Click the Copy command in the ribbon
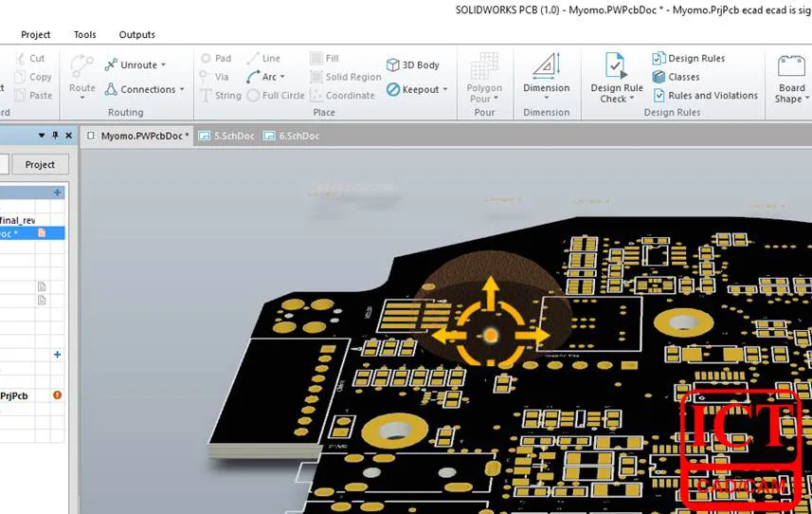The height and width of the screenshot is (514, 812). click(x=33, y=77)
